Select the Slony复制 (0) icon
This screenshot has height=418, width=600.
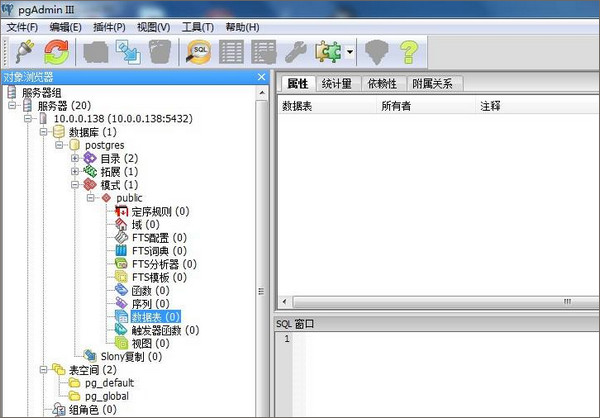pyautogui.click(x=90, y=356)
